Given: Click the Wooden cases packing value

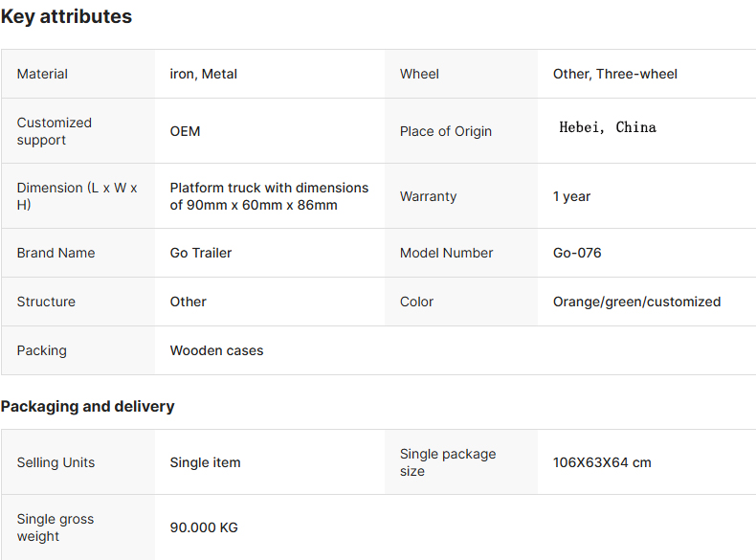Looking at the screenshot, I should [x=217, y=350].
